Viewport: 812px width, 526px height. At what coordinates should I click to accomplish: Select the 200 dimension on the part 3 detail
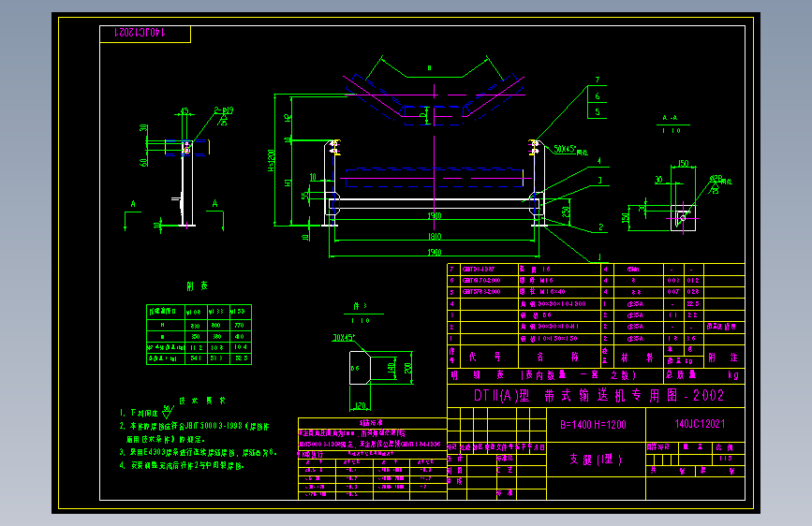[x=408, y=368]
